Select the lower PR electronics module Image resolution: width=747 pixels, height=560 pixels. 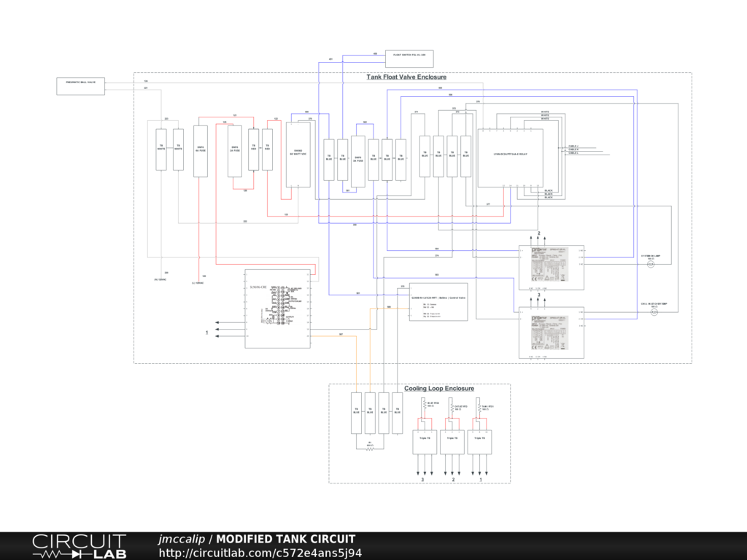coord(551,332)
